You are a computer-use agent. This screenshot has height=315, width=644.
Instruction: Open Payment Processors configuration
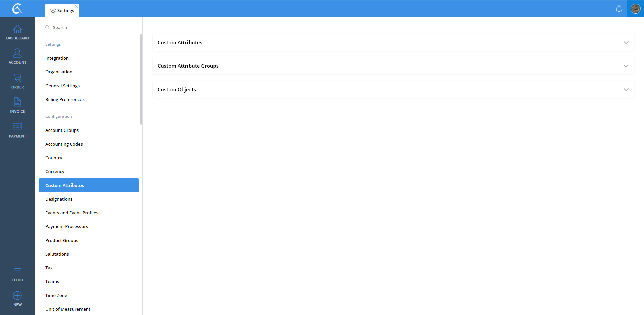coord(66,227)
